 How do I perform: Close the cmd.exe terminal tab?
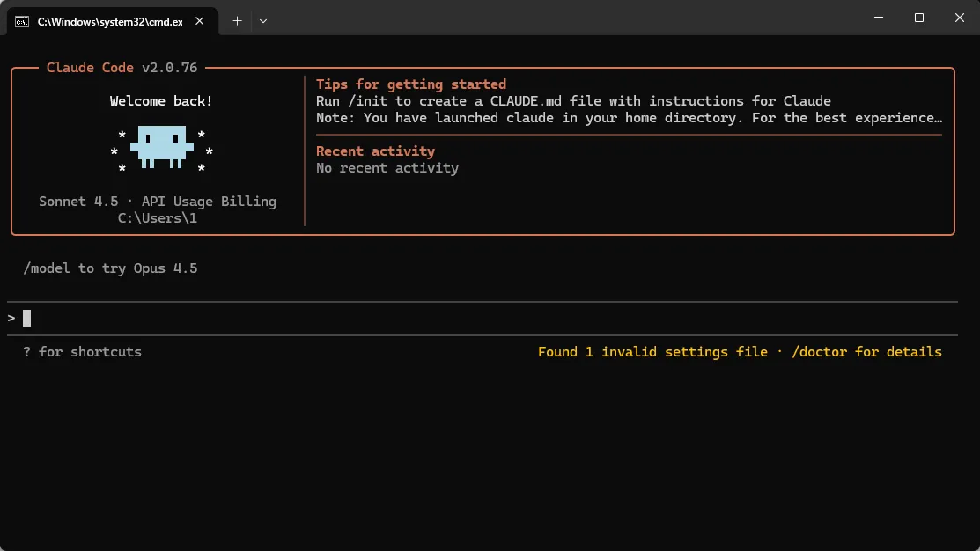[x=199, y=21]
